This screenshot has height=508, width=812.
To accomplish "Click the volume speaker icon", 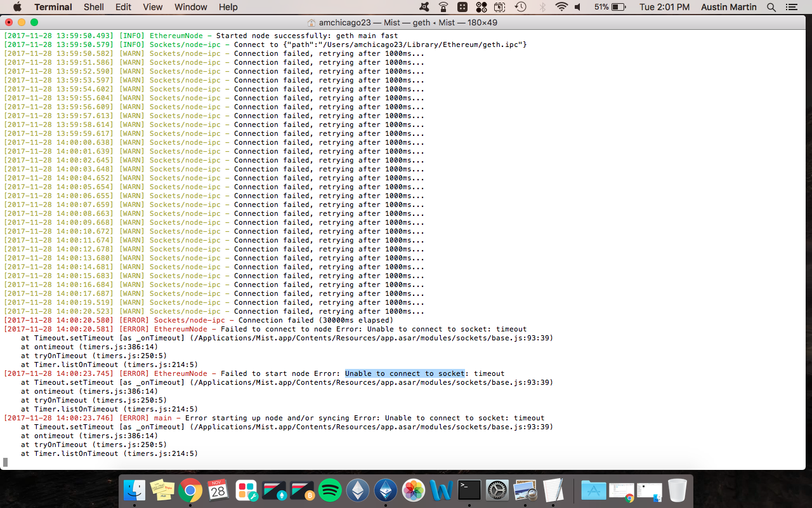I will (x=578, y=7).
